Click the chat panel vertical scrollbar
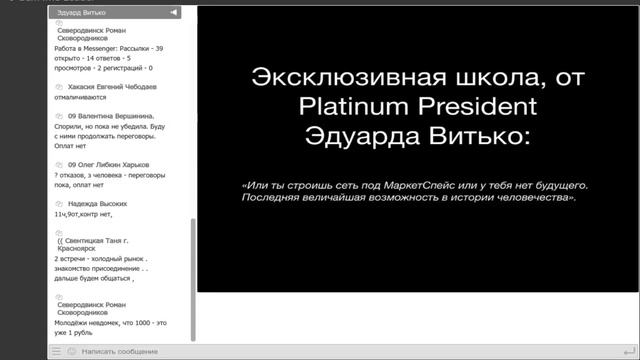The height and width of the screenshot is (360, 640). tap(193, 280)
